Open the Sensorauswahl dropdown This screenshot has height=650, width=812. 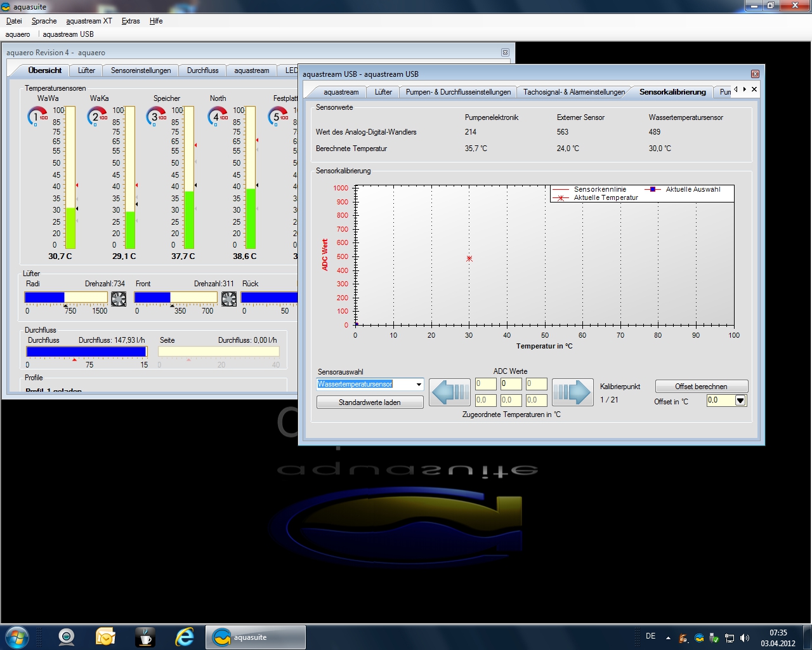(419, 385)
